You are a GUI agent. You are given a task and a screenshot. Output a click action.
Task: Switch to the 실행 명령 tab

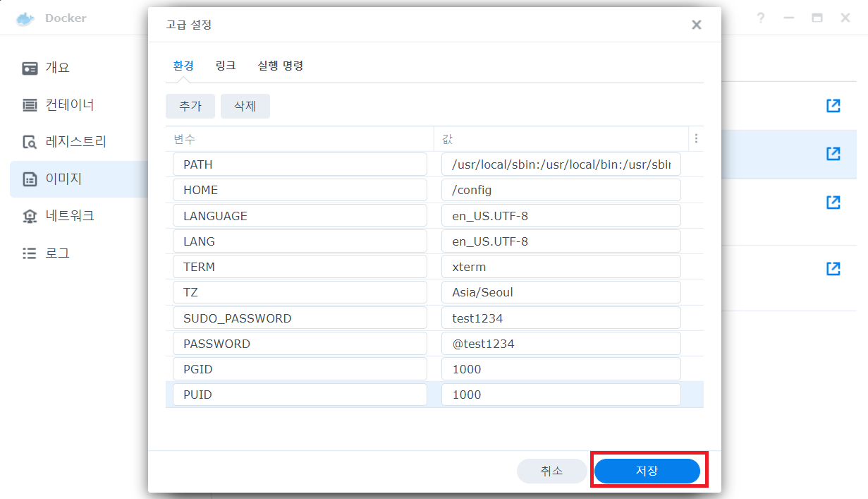point(281,66)
